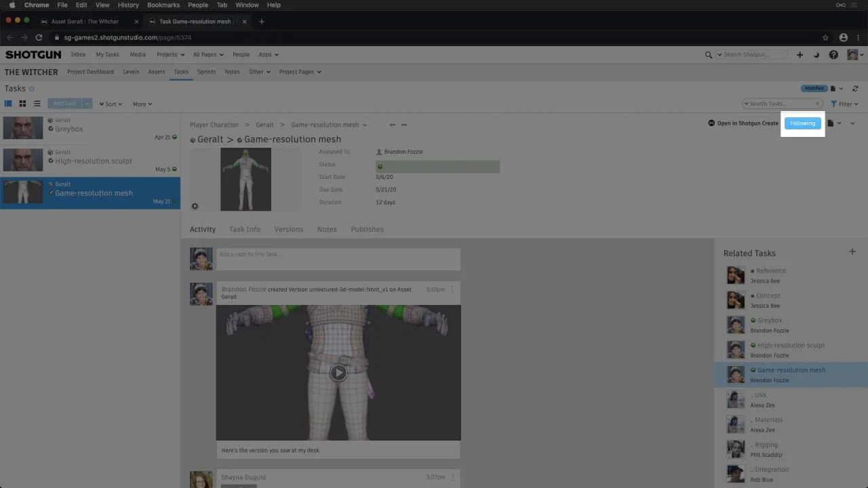Click the plus icon in Related Tasks
The height and width of the screenshot is (488, 868).
click(852, 252)
